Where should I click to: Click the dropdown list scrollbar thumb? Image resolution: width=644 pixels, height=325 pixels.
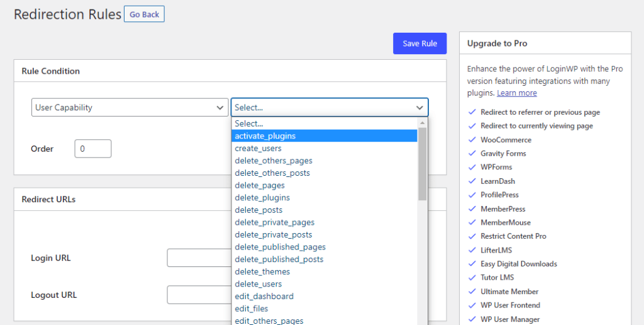[x=423, y=164]
